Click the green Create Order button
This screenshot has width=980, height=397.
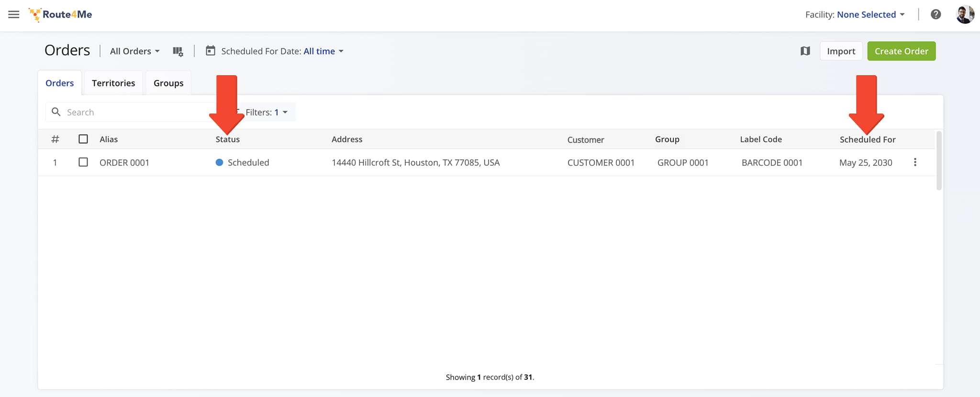click(x=902, y=51)
